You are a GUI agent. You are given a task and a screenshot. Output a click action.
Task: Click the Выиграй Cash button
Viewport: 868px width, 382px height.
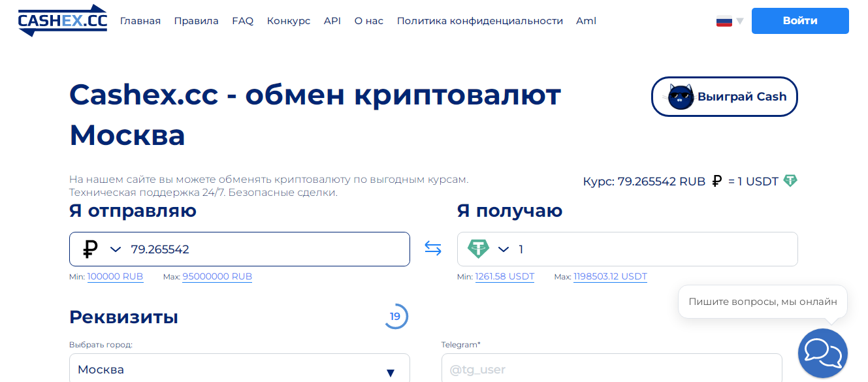(x=724, y=97)
